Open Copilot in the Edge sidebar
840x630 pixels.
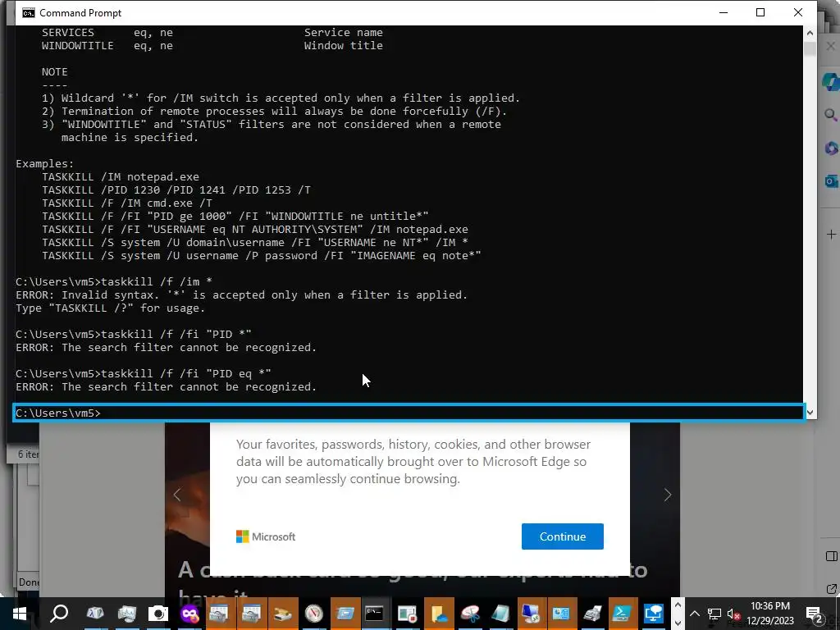click(x=831, y=81)
